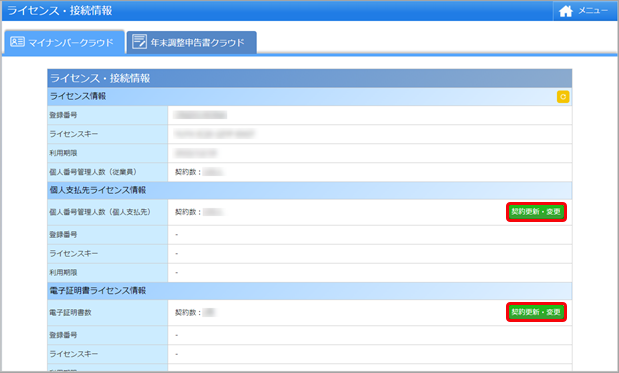Image resolution: width=619 pixels, height=373 pixels.
Task: Select the 個人支払先ライセンス情報 section header
Action: click(310, 190)
